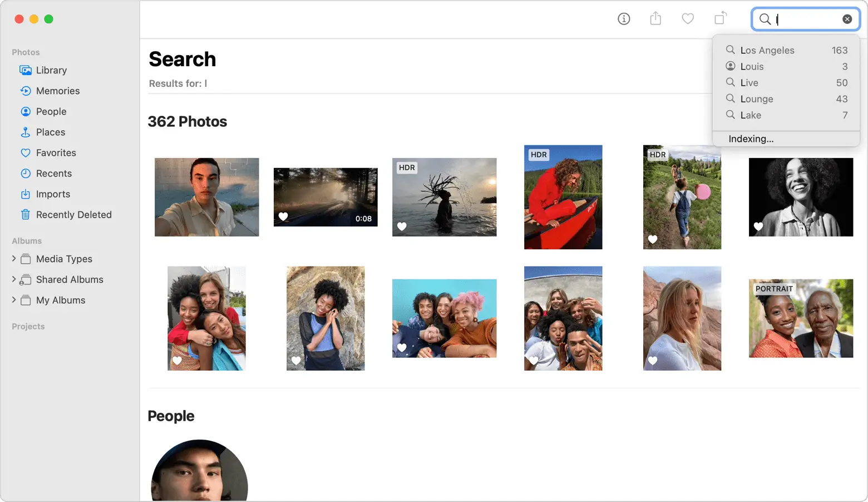The width and height of the screenshot is (868, 502).
Task: Choose Louis from the search suggestions
Action: (752, 66)
